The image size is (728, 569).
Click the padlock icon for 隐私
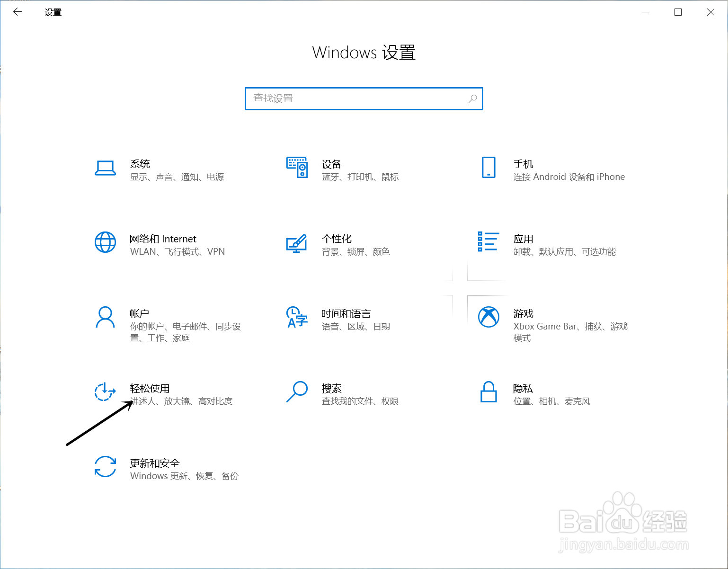488,392
